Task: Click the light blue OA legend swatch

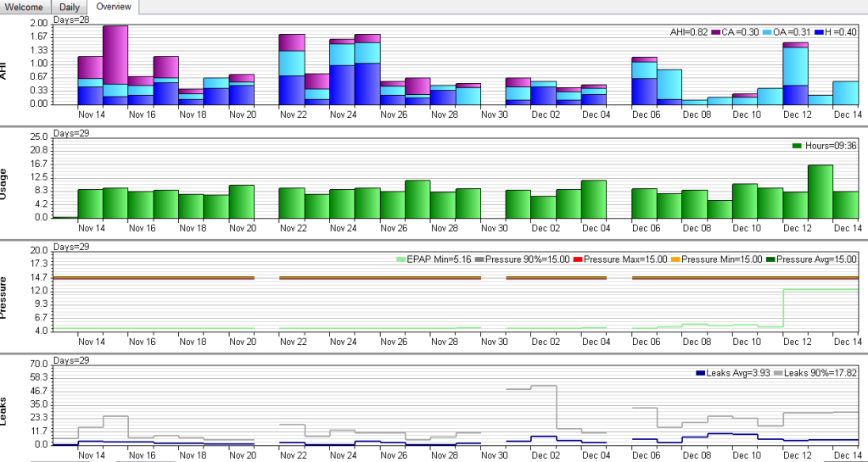Action: point(765,32)
